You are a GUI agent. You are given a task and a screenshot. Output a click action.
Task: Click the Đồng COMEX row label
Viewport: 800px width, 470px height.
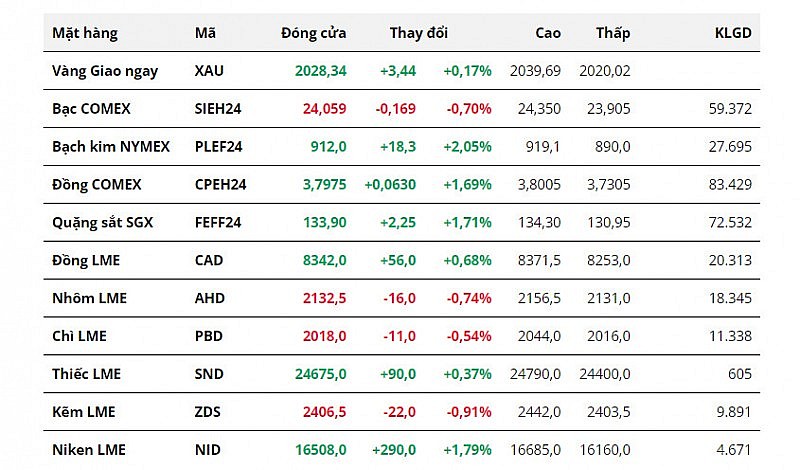[97, 185]
